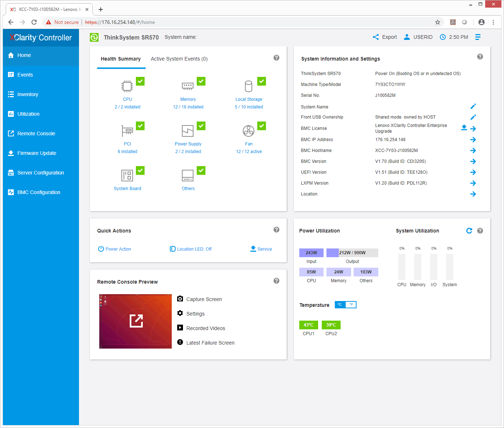Open Remote Console in the sidebar
The image size is (504, 428).
(x=41, y=133)
